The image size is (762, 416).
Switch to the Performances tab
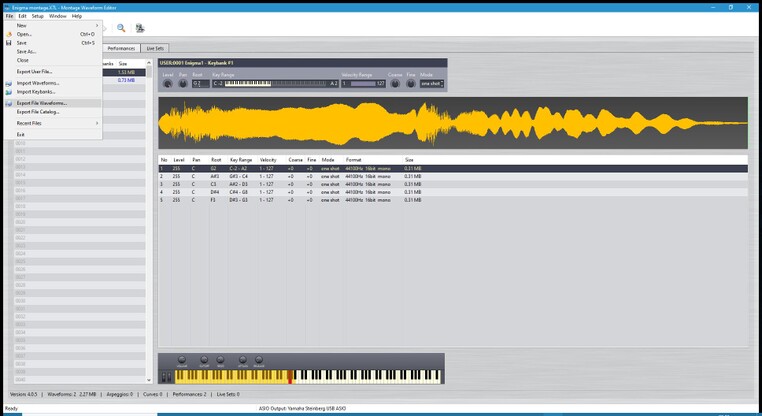(x=121, y=48)
